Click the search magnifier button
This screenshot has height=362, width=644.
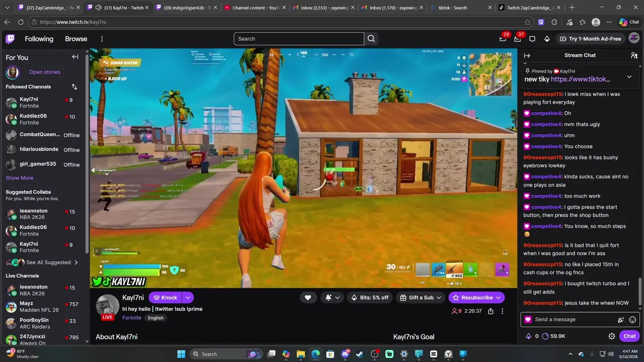pos(371,39)
